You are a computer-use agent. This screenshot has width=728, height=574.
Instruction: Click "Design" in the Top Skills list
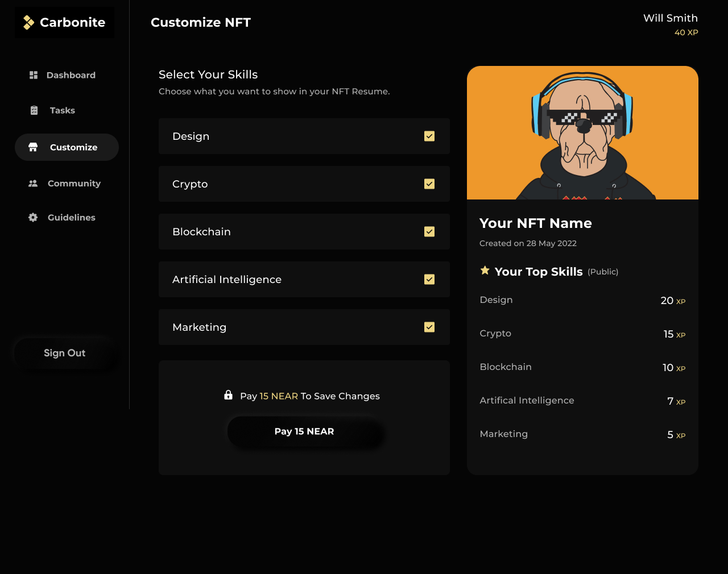496,300
